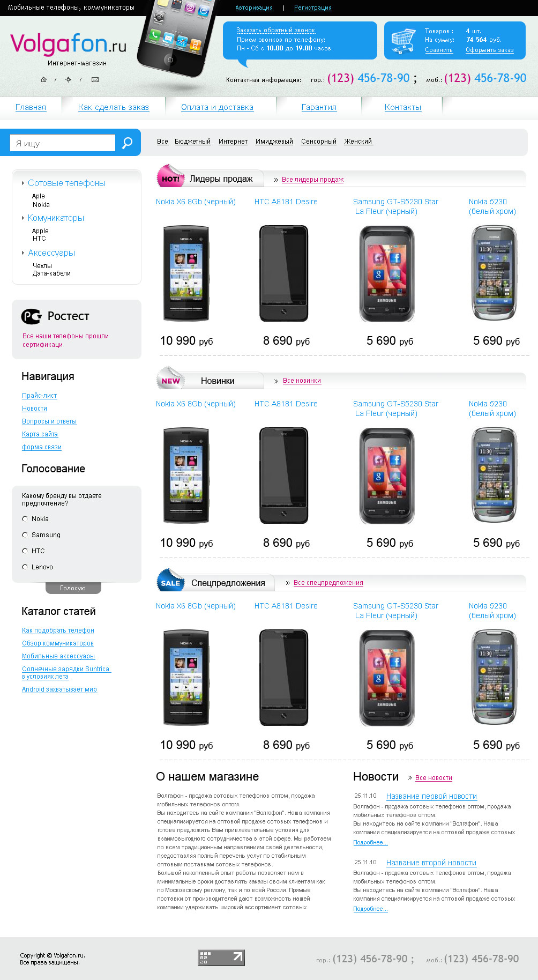Viewport: 538px width, 980px height.
Task: Click the shopping cart icon
Action: tap(403, 40)
